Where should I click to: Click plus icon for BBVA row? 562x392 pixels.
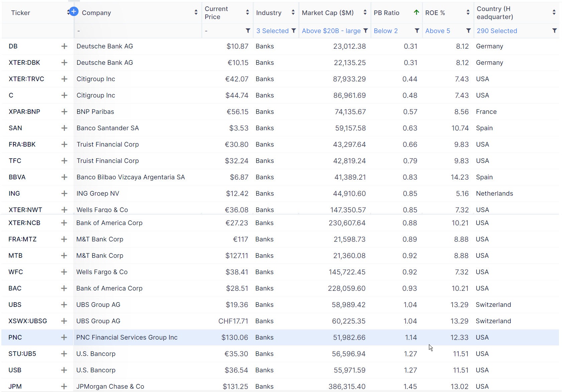tap(64, 177)
